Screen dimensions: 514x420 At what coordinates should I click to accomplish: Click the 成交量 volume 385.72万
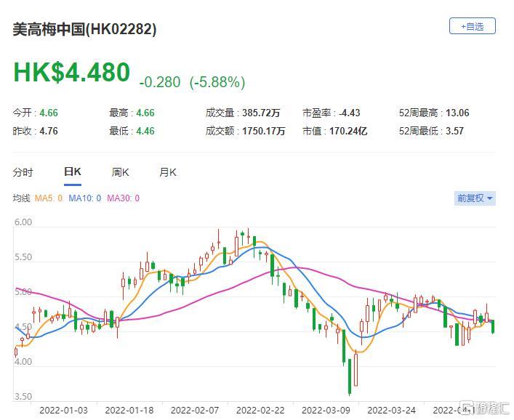click(261, 113)
